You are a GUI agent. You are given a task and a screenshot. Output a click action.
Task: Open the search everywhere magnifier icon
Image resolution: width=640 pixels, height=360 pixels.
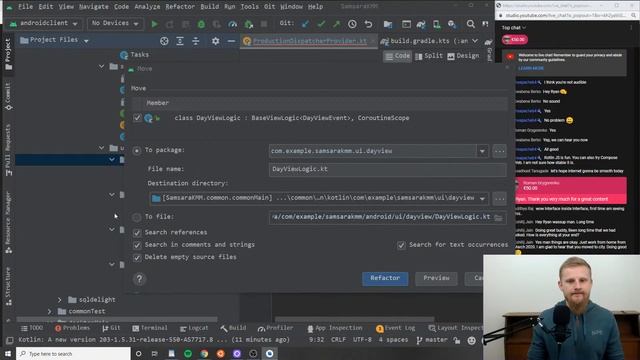pos(471,24)
